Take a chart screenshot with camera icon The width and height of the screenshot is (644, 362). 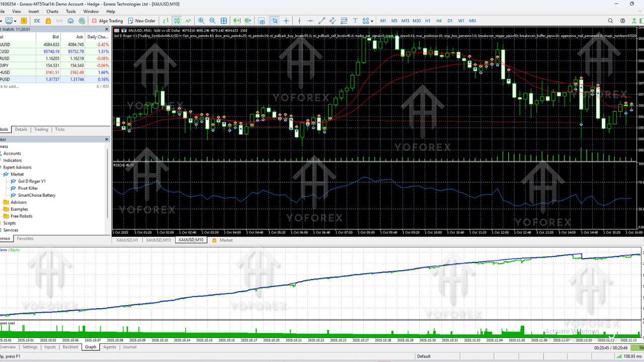[x=262, y=21]
